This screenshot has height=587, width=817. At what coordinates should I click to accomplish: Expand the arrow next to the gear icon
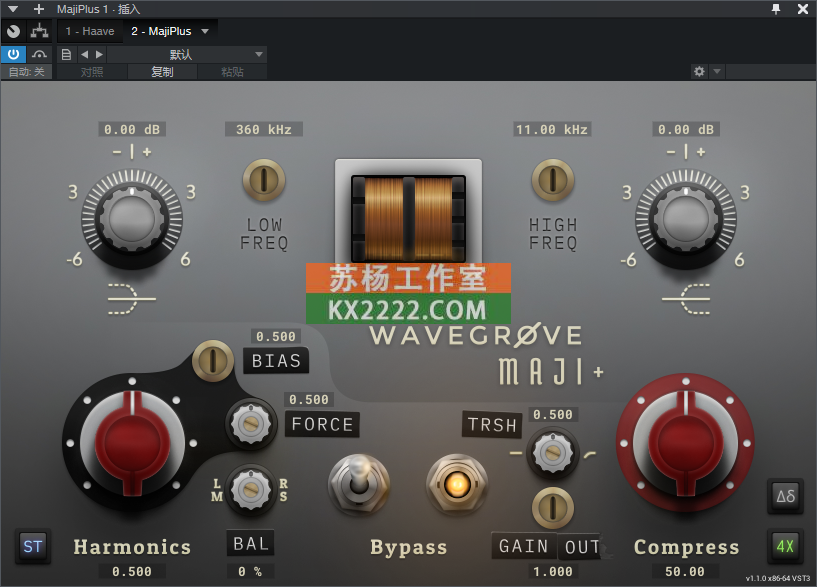717,71
